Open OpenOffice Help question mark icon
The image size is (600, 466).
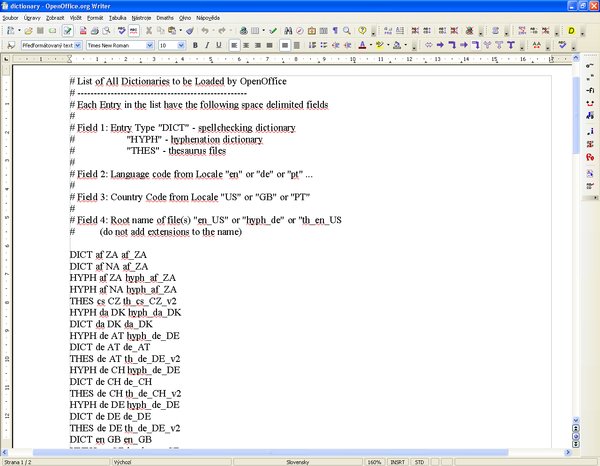pos(362,31)
